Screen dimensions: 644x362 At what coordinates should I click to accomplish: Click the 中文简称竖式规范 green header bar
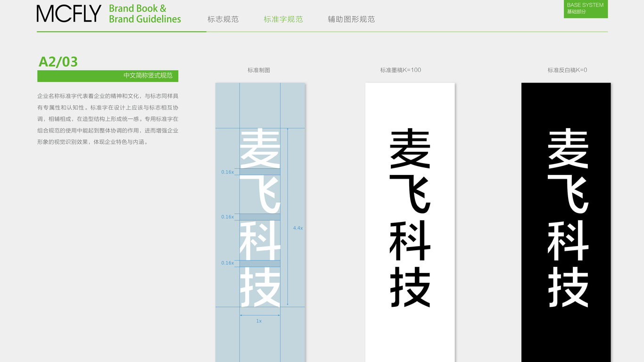pos(107,76)
